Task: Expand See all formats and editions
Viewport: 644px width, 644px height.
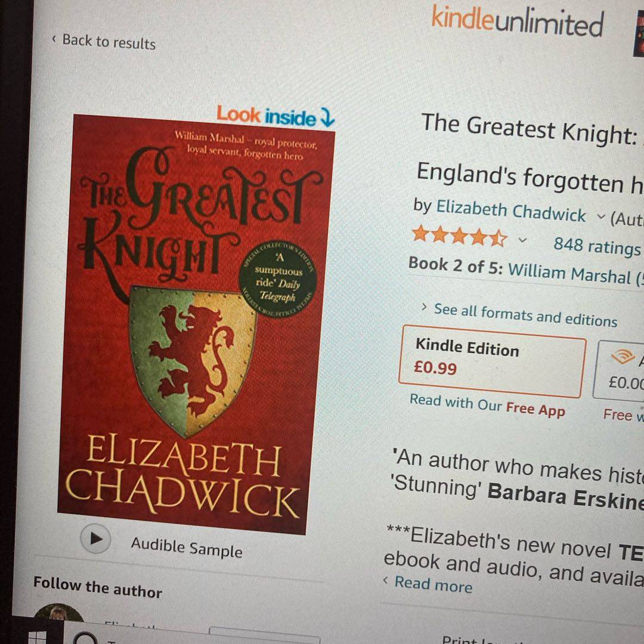Action: point(519,315)
